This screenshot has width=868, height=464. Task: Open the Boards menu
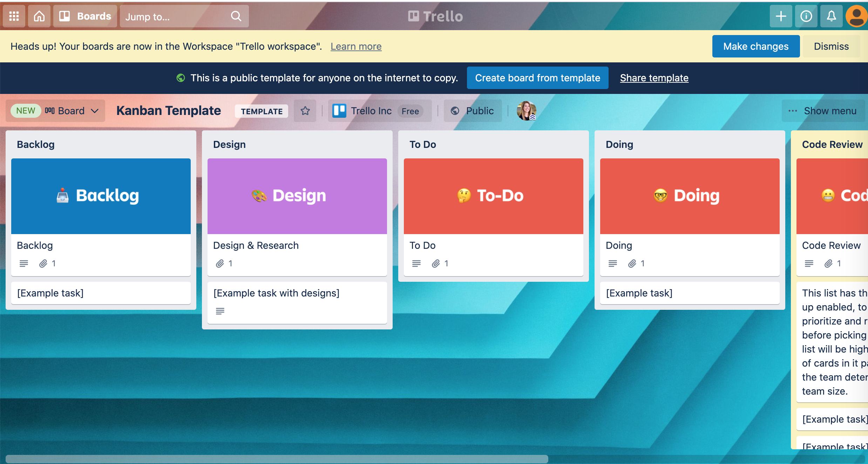pyautogui.click(x=85, y=16)
